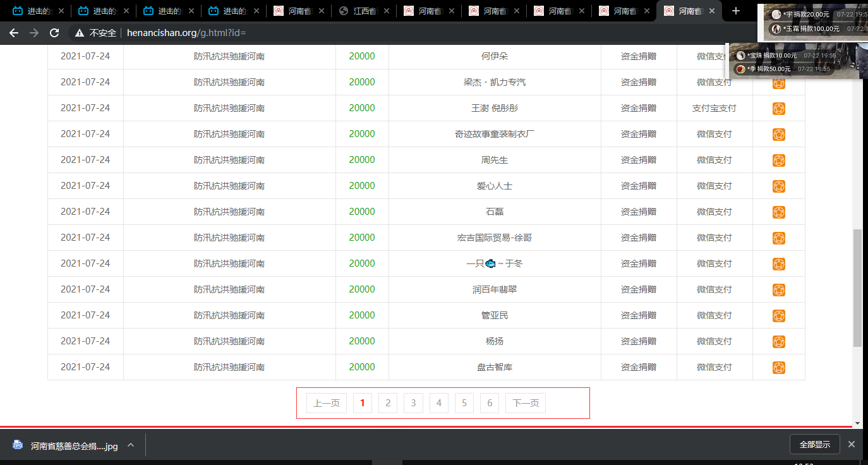Open orange certificate icon in 梁杰·凯力专汽 row

(779, 83)
